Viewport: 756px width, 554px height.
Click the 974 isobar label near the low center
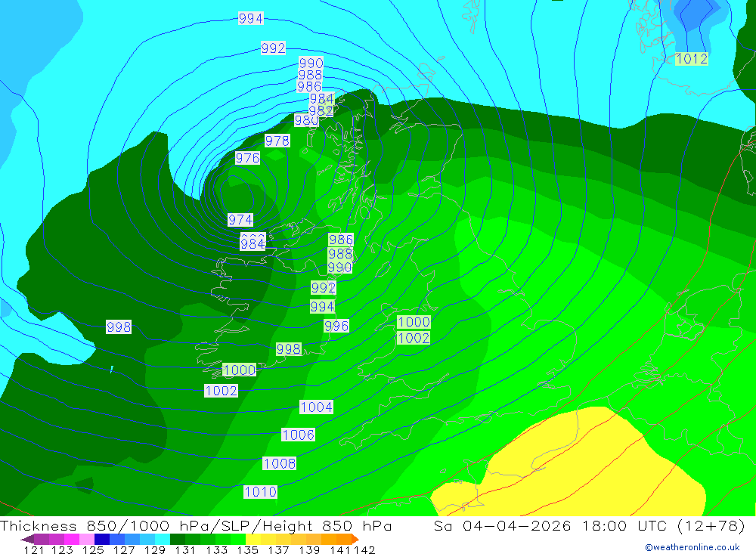(x=240, y=220)
